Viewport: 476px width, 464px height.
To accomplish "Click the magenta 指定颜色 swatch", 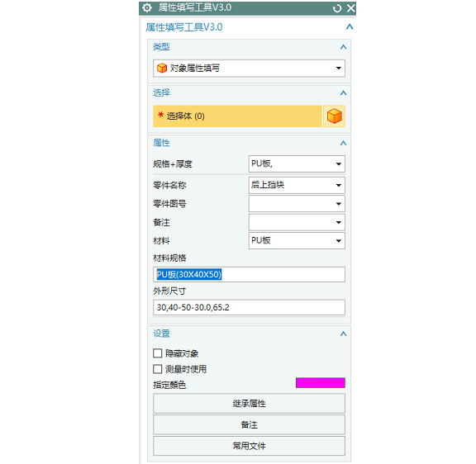I will (x=321, y=383).
